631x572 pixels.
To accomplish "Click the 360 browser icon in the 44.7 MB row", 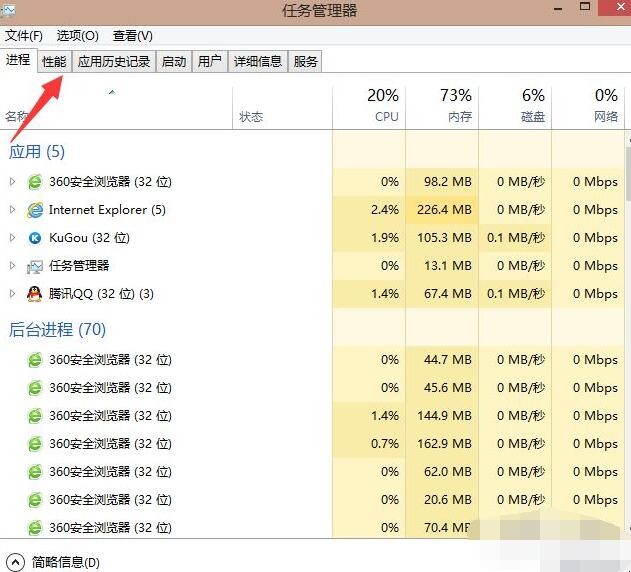I will click(x=35, y=360).
